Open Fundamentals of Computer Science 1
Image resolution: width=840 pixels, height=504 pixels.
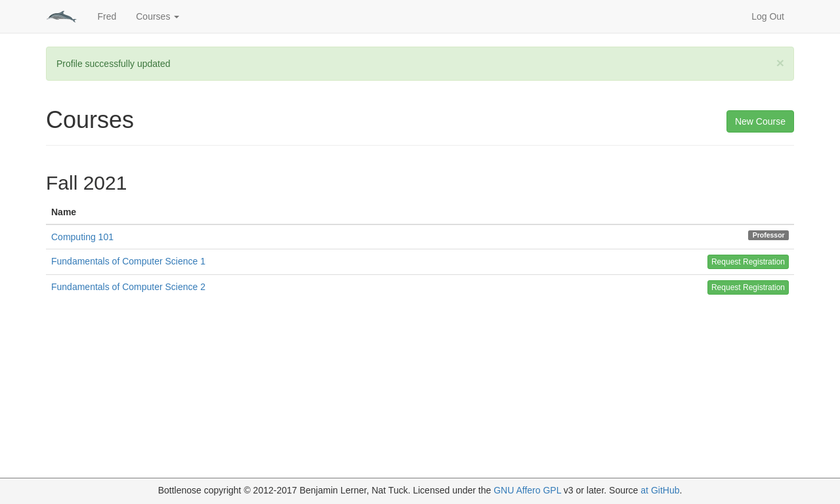[128, 261]
